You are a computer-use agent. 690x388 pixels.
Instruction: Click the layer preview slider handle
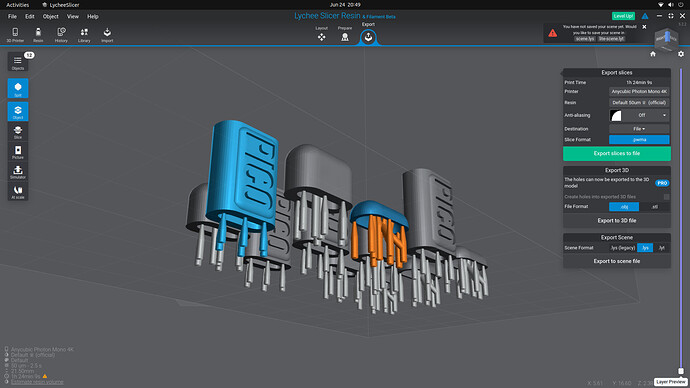click(681, 371)
